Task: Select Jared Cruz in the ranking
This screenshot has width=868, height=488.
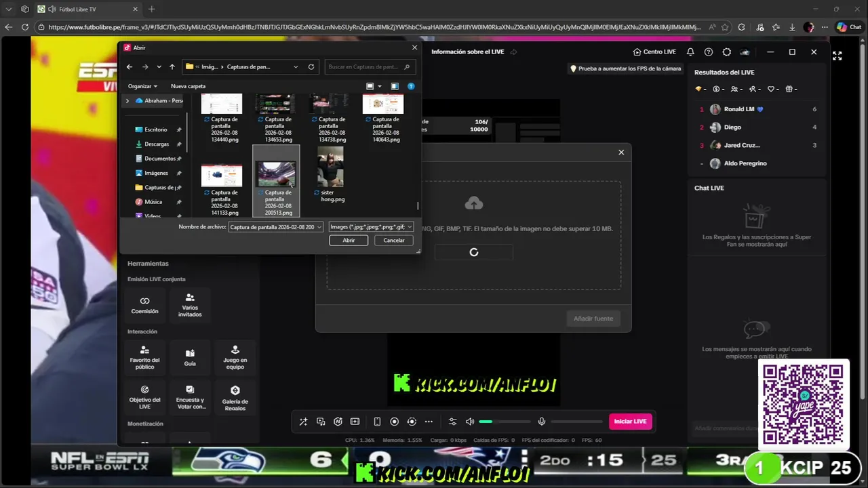Action: (757, 145)
